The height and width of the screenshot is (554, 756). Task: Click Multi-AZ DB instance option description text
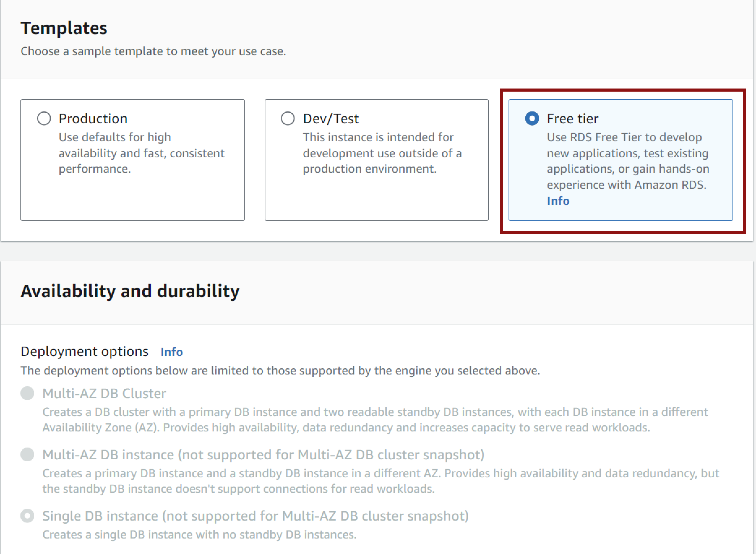coord(381,481)
